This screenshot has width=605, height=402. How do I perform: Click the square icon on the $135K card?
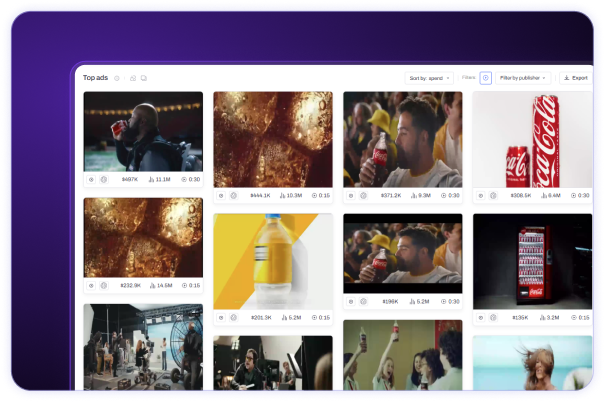pyautogui.click(x=481, y=318)
